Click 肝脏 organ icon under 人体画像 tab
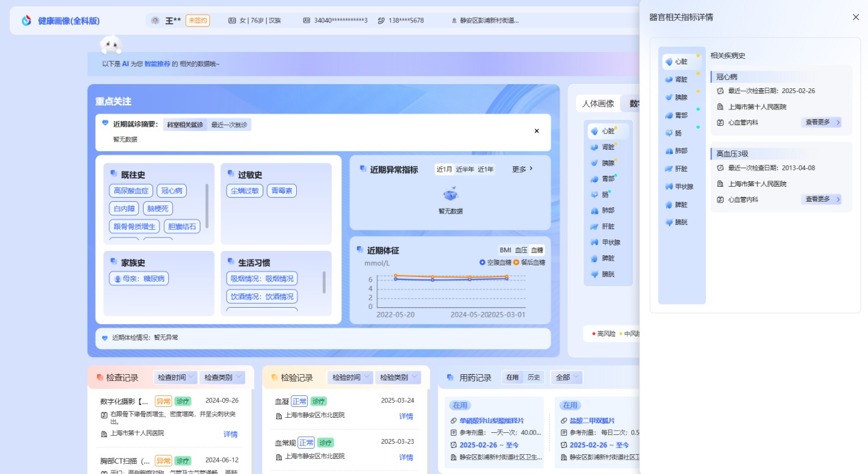This screenshot has width=868, height=474. 595,226
